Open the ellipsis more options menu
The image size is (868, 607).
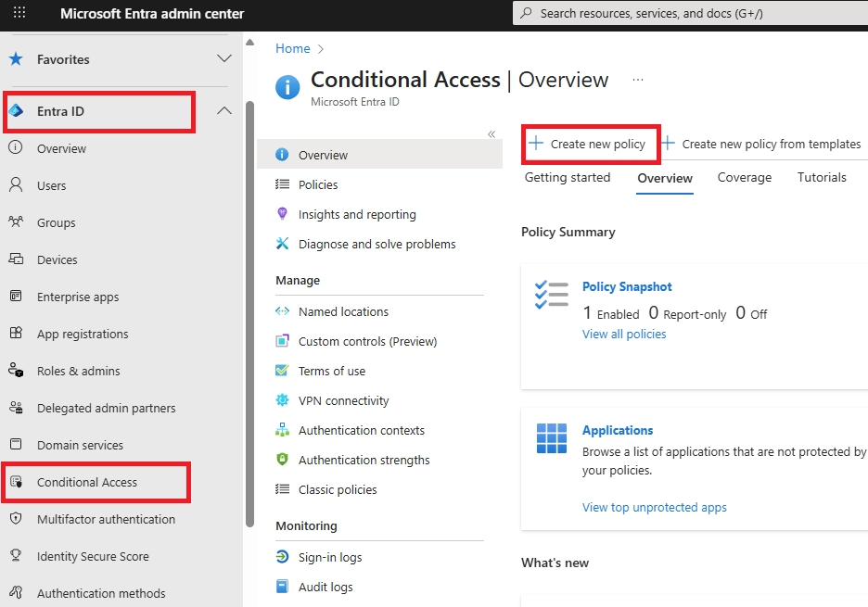coord(638,81)
